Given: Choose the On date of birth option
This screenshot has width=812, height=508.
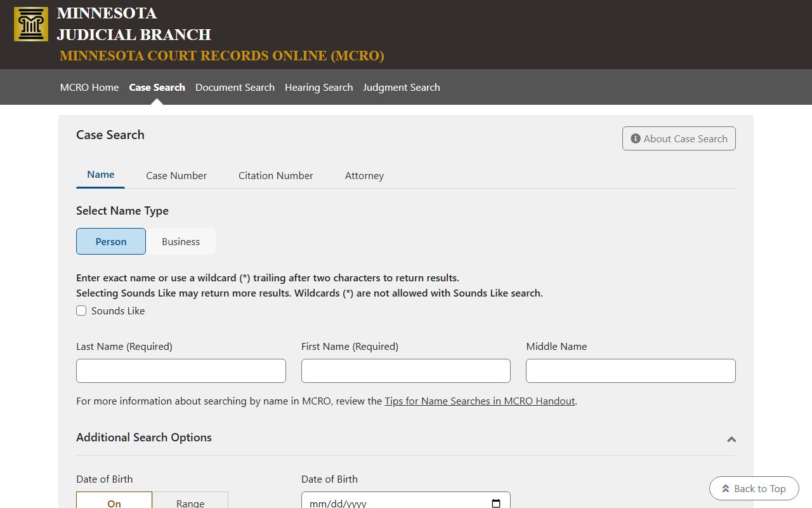Looking at the screenshot, I should tap(114, 500).
